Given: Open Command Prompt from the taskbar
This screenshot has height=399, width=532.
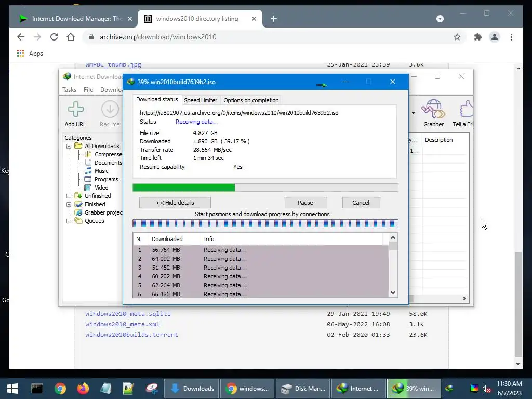Looking at the screenshot, I should (37, 389).
